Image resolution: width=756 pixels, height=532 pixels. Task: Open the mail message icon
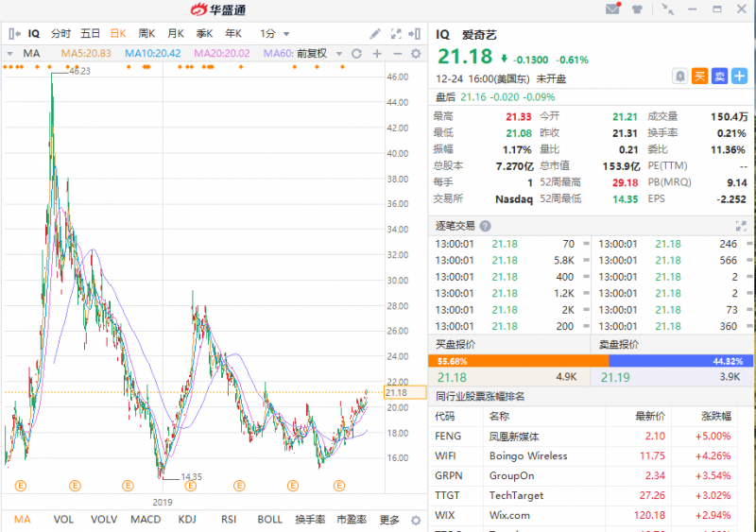tap(612, 9)
